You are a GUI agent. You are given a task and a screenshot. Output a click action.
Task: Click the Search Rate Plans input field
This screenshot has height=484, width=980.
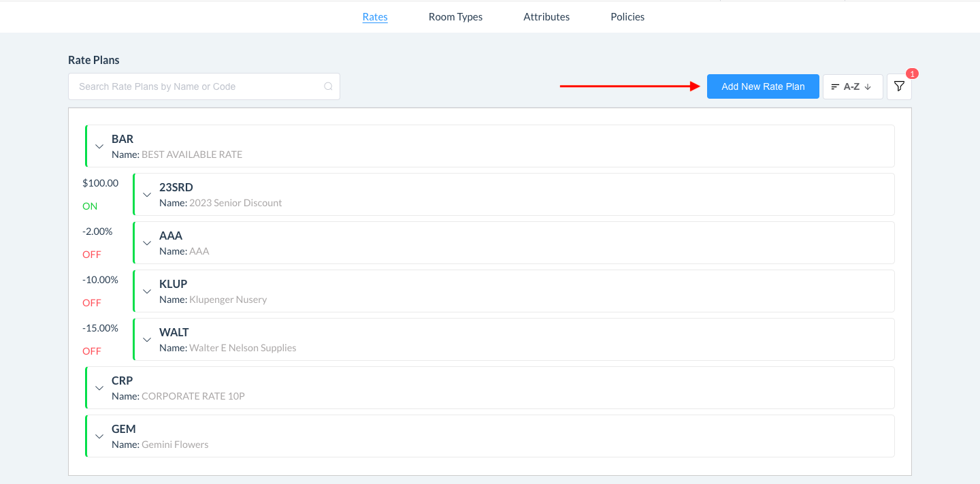(197, 86)
